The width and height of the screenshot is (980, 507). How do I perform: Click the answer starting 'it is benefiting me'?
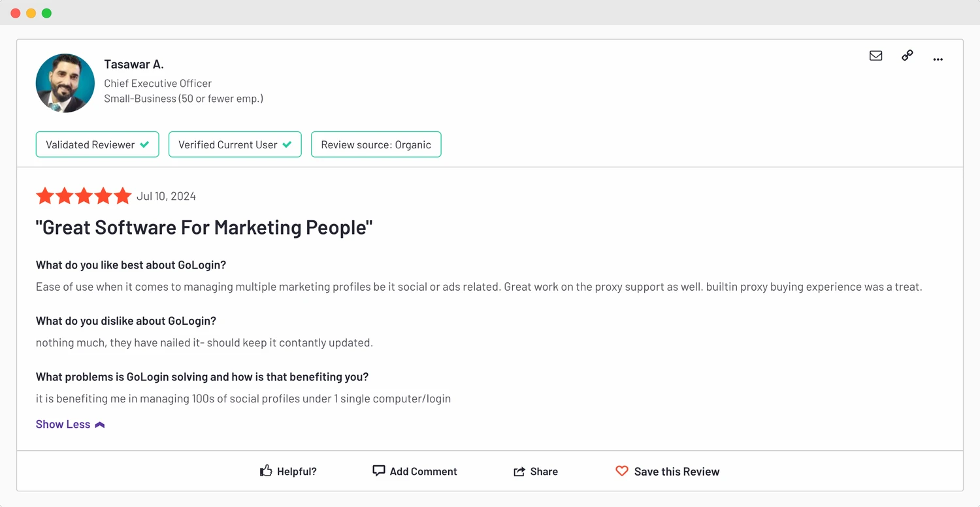click(243, 399)
